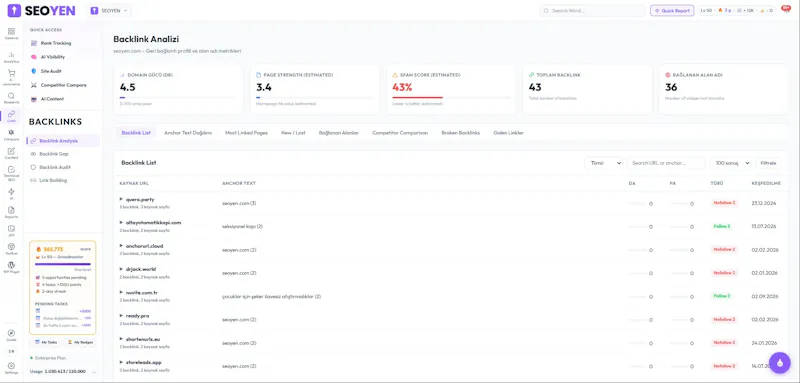
Task: Open the API sidebar icon
Action: tap(11, 231)
